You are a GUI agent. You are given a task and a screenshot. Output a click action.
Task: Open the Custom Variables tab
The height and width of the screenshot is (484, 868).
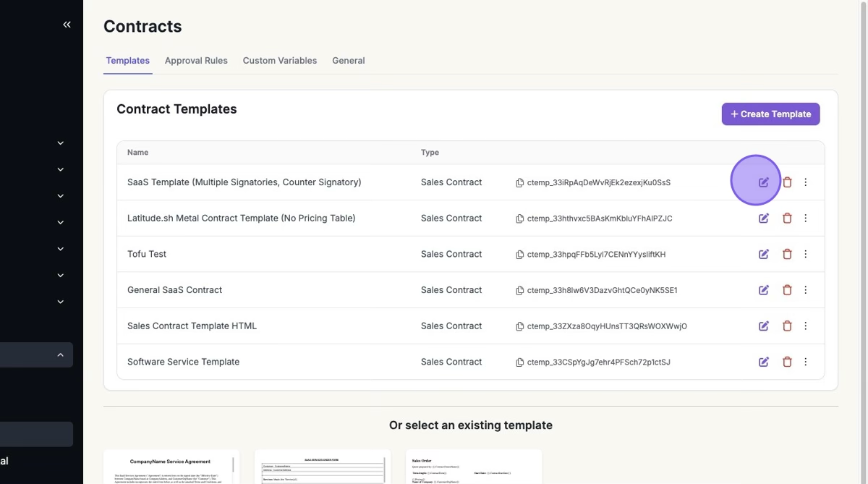tap(279, 61)
